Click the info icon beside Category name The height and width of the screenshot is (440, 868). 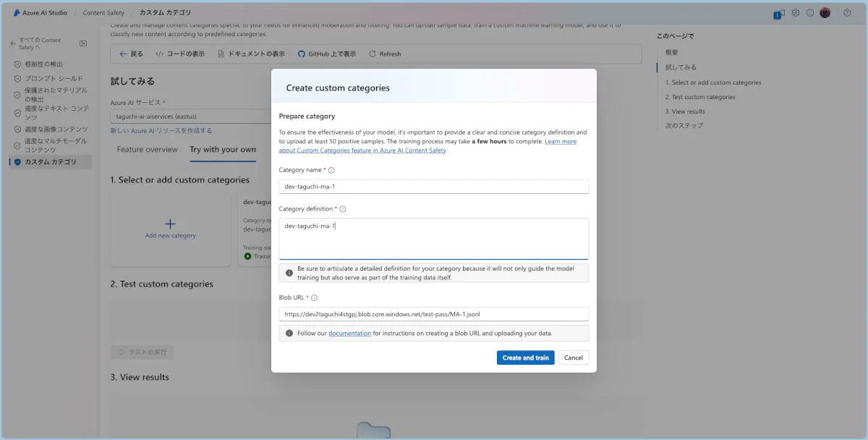[332, 170]
